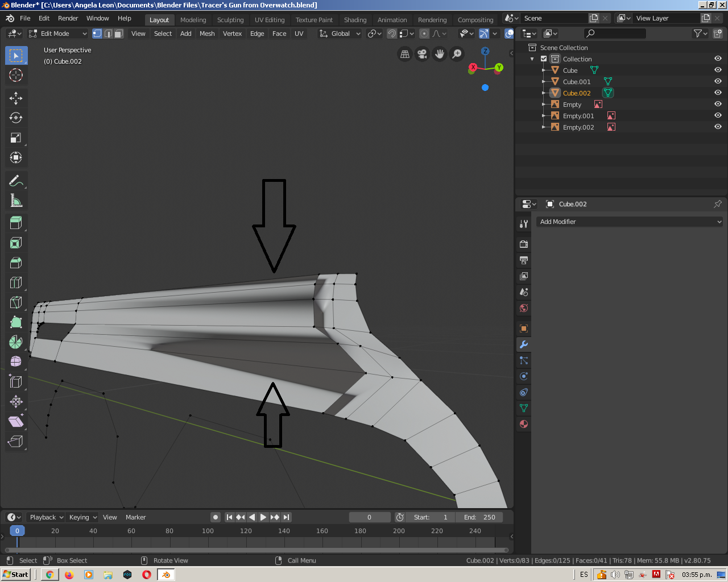Select the Annotate pencil tool

[16, 181]
